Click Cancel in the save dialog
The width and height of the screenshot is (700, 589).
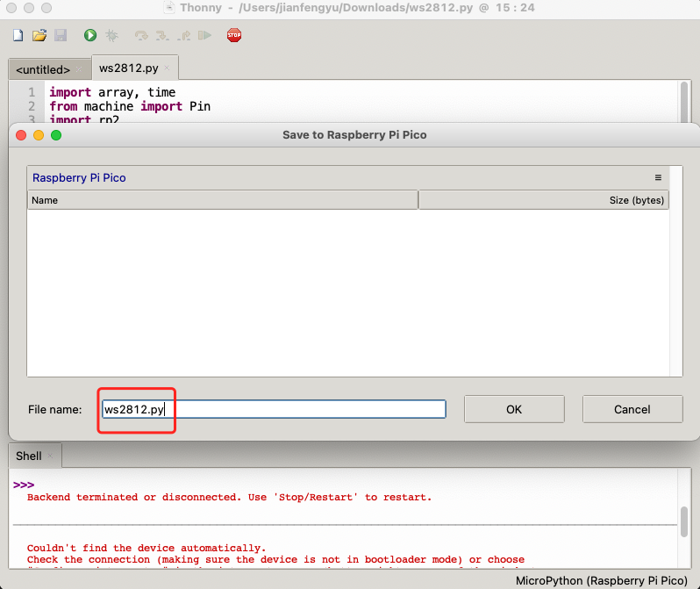[632, 409]
